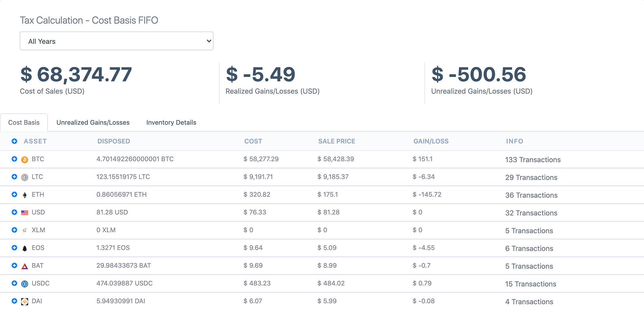This screenshot has height=313, width=644.
Task: Click the EOS currency icon
Action: (x=24, y=248)
